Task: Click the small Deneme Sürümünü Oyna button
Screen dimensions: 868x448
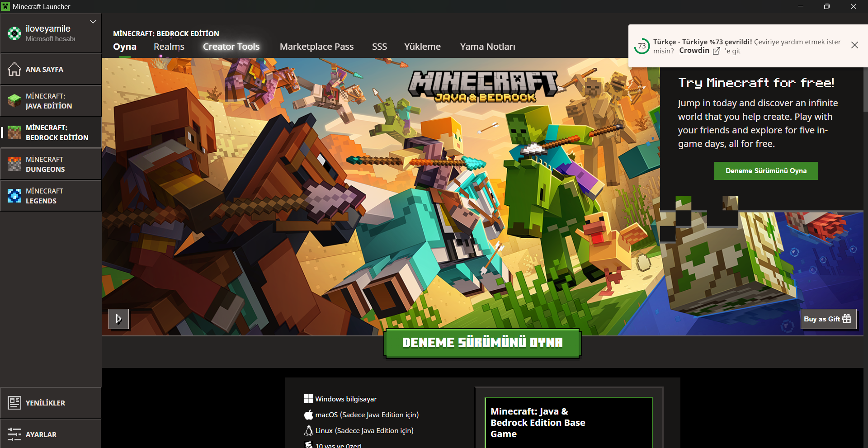Action: 766,171
